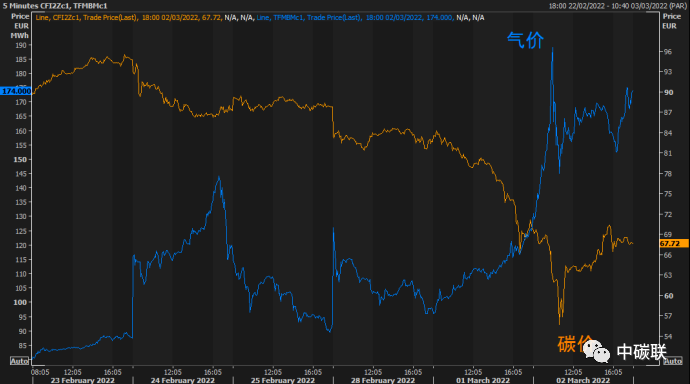690x384 pixels.
Task: Click the left axis 'Price EUR MWh' heading
Action: pos(20,26)
